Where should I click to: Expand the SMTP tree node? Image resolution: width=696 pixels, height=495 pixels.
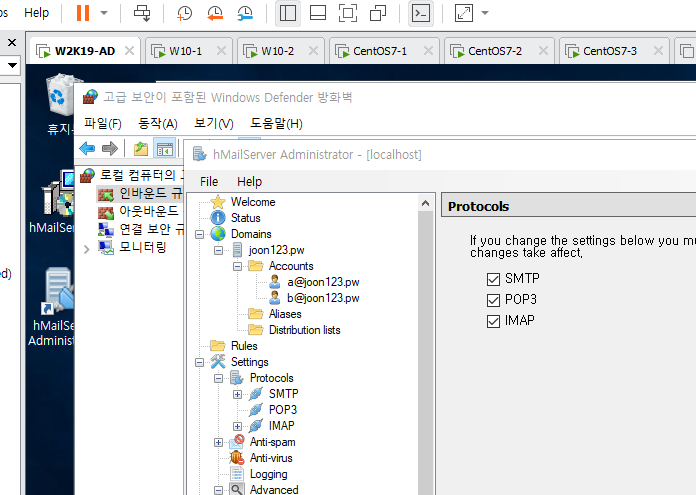[x=237, y=394]
